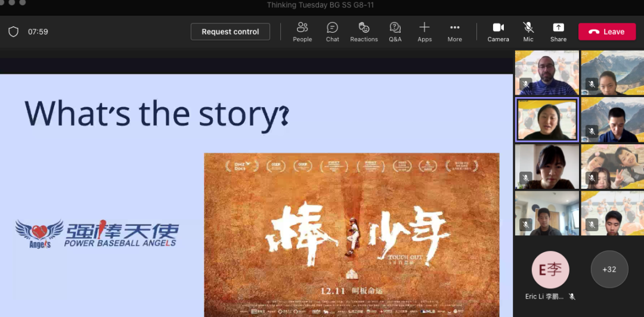Click the muted mic icon beside Eric Li
The image size is (644, 317).
(572, 297)
